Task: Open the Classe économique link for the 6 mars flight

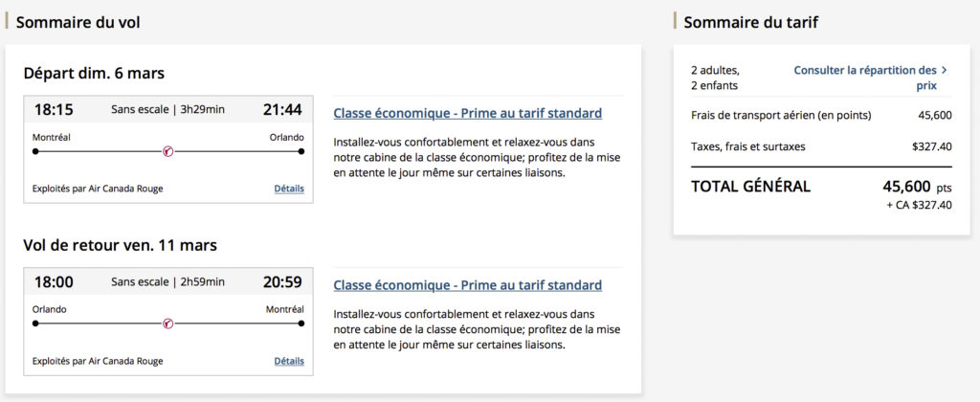Action: 467,113
